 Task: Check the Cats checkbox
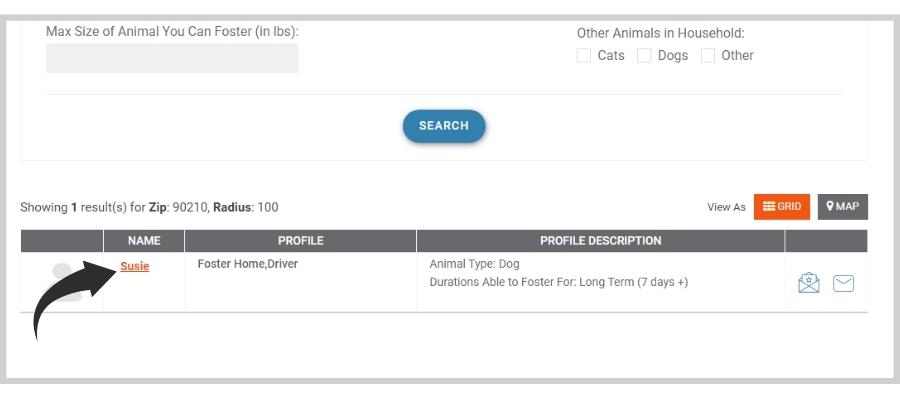[x=584, y=56]
